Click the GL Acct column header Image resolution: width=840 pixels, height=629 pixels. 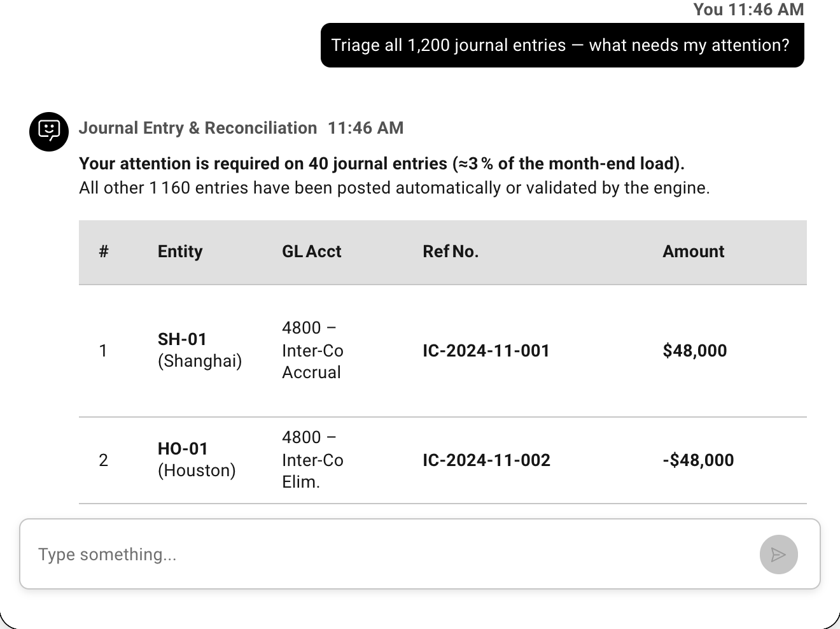312,251
